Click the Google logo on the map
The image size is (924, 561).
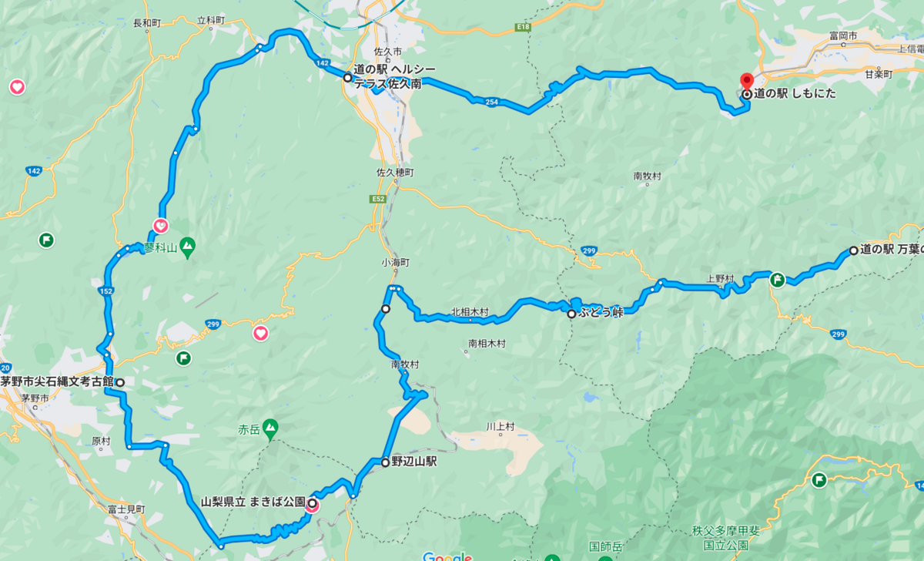point(447,556)
